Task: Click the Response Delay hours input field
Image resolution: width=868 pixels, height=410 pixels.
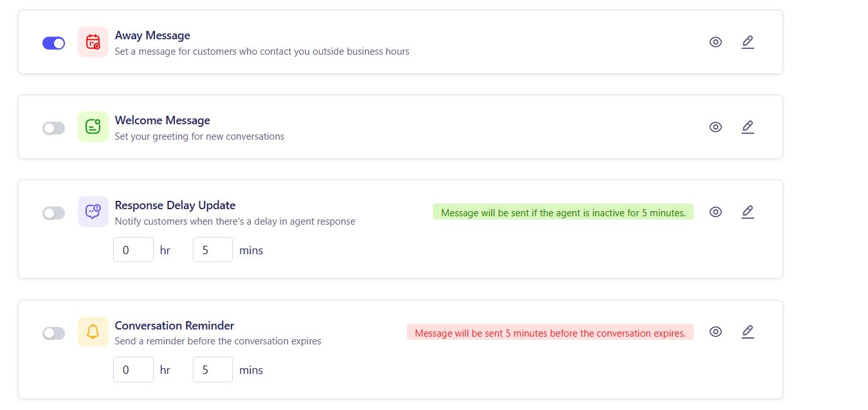Action: click(x=133, y=250)
